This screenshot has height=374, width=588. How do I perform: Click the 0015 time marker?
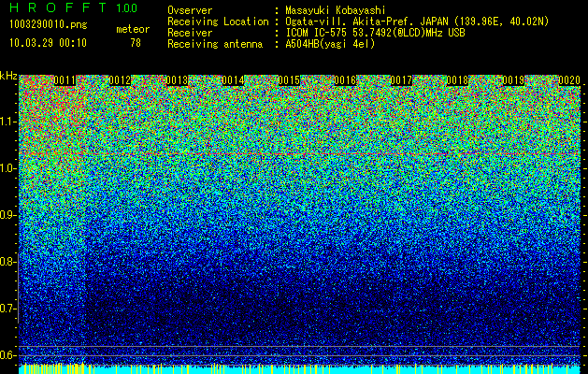[x=289, y=80]
